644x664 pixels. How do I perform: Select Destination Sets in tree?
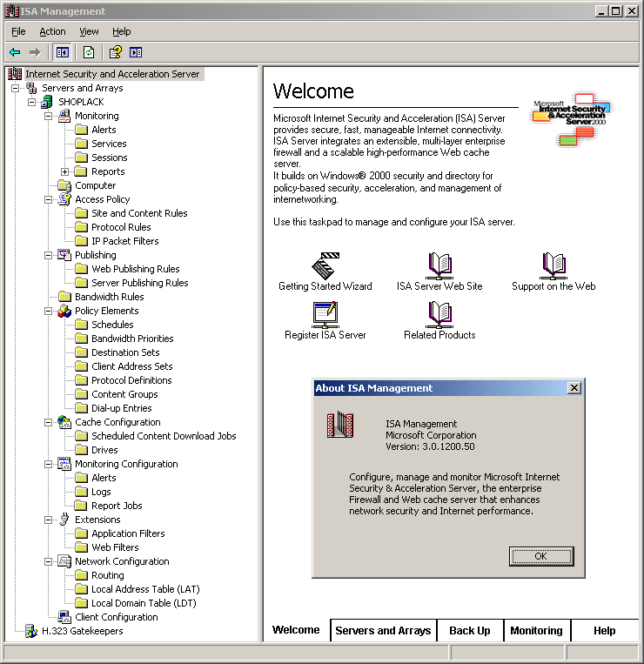125,352
